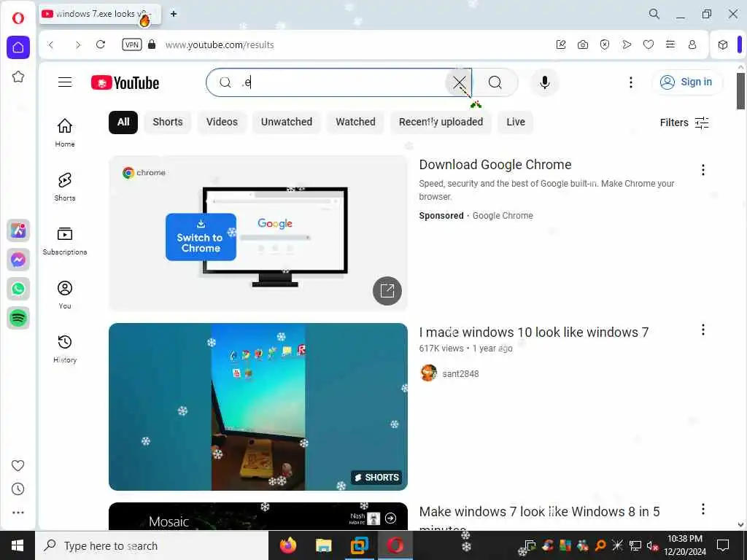747x560 pixels.
Task: Open the Opera profile account icon
Action: pos(692,44)
